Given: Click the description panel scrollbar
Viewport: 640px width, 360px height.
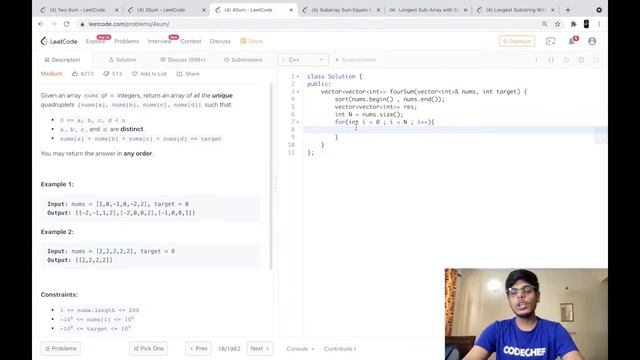Looking at the screenshot, I should (271, 176).
